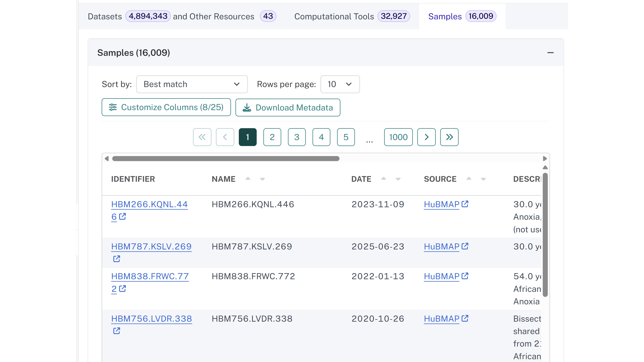The image size is (644, 362).
Task: Sort NAME column descending
Action: 262,179
